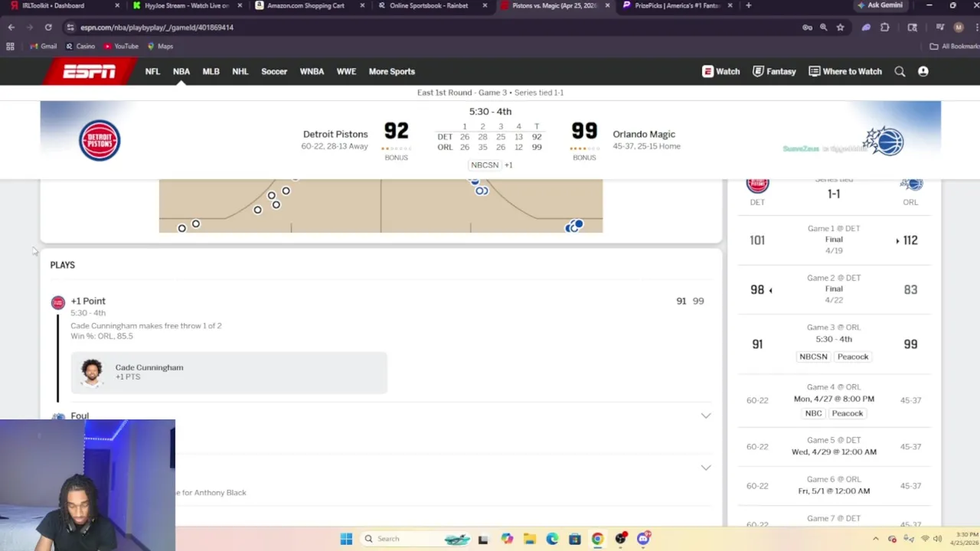Select NFL in ESPN nav

[152, 71]
